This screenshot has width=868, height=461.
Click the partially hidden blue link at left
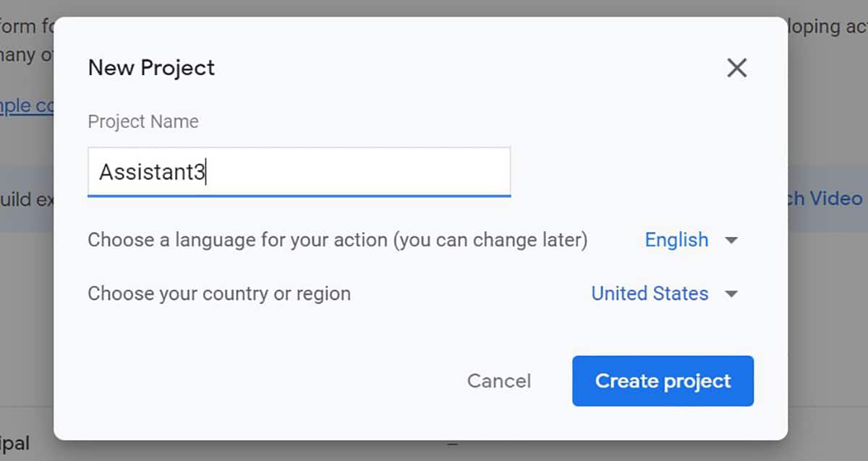tap(26, 105)
